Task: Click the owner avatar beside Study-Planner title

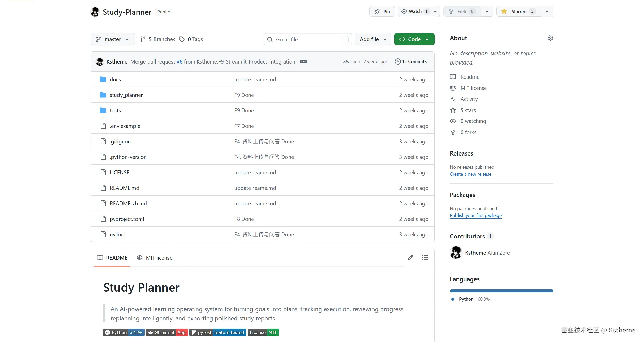Action: pyautogui.click(x=95, y=12)
